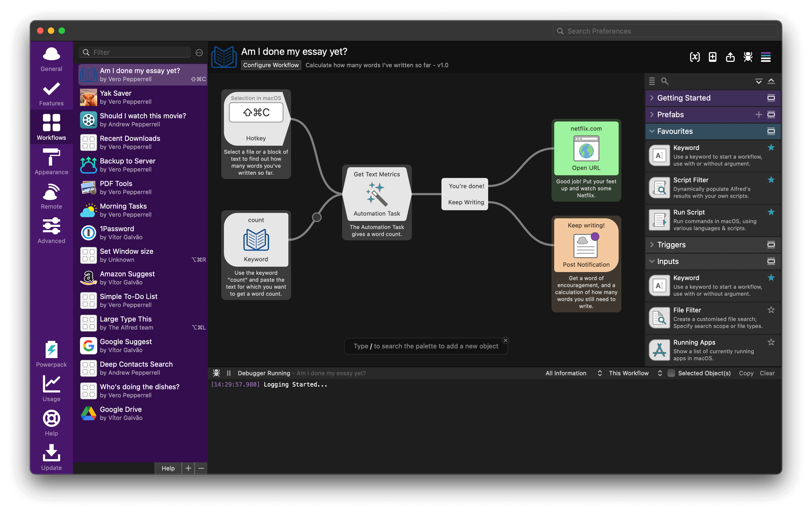Click the palette search field at canvas bottom
This screenshot has width=812, height=514.
tap(426, 346)
